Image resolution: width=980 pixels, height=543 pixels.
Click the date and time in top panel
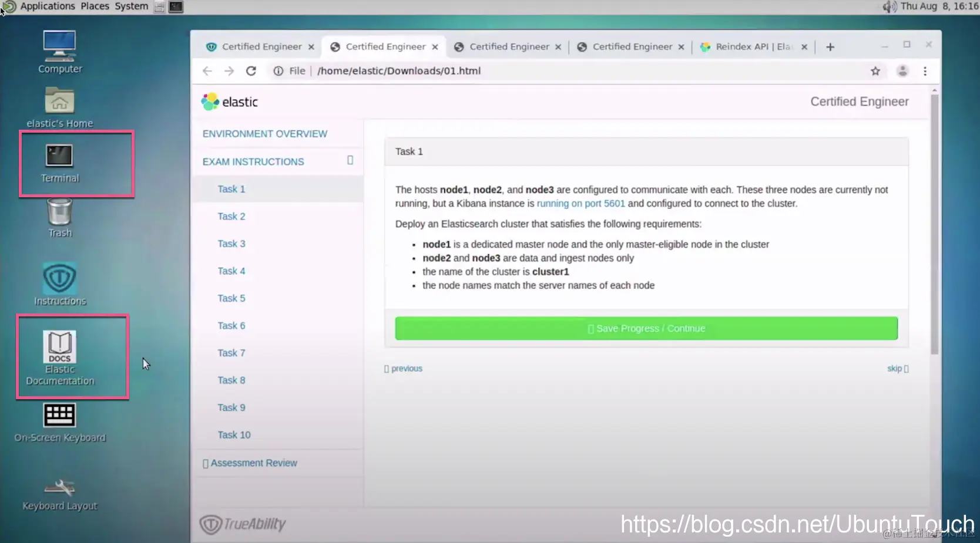coord(939,6)
